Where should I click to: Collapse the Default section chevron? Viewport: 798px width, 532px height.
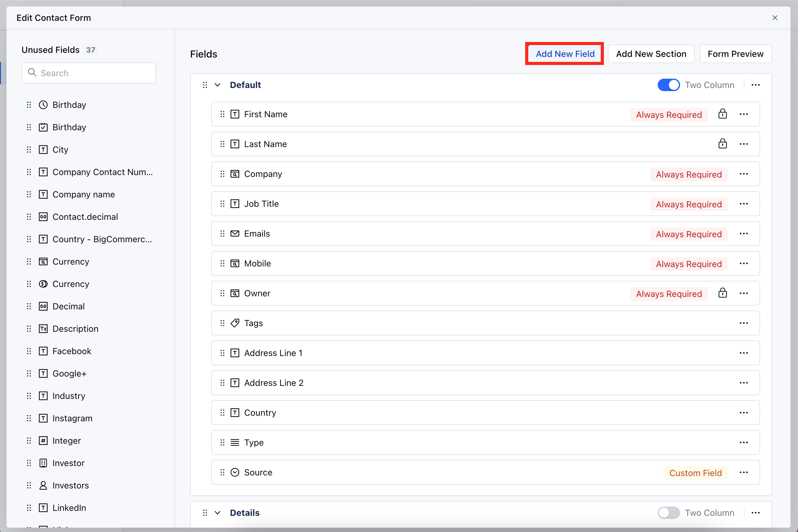[217, 85]
